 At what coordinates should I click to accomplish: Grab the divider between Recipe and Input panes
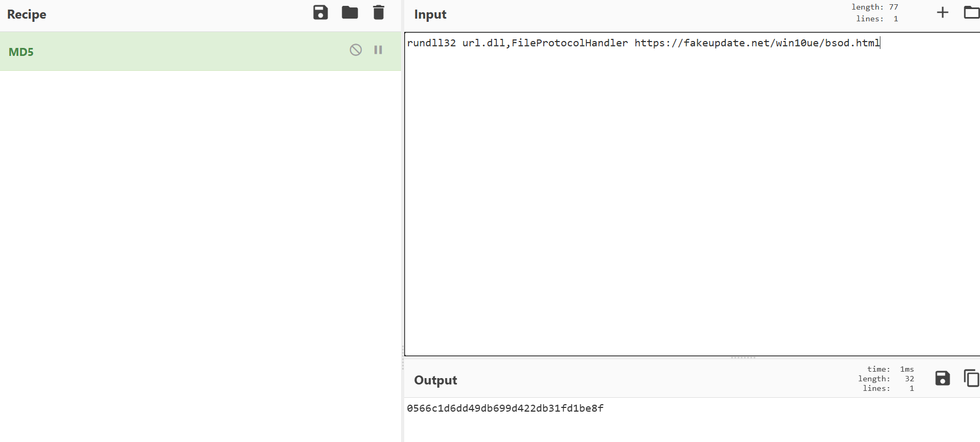click(403, 357)
